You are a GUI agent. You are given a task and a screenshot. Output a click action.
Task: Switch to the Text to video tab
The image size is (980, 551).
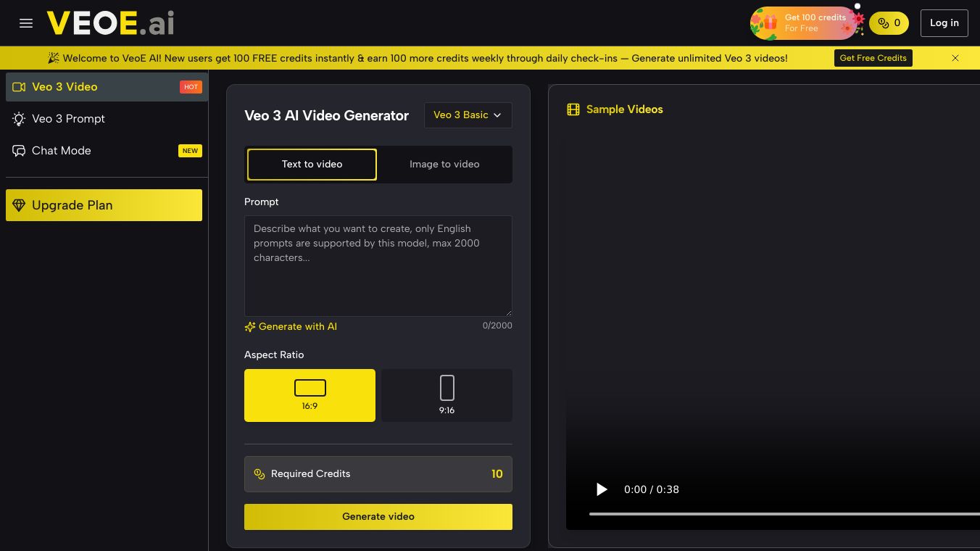coord(312,165)
